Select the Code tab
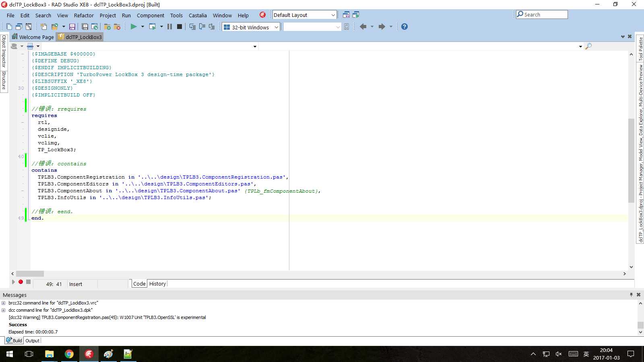The image size is (644, 362). [x=139, y=284]
